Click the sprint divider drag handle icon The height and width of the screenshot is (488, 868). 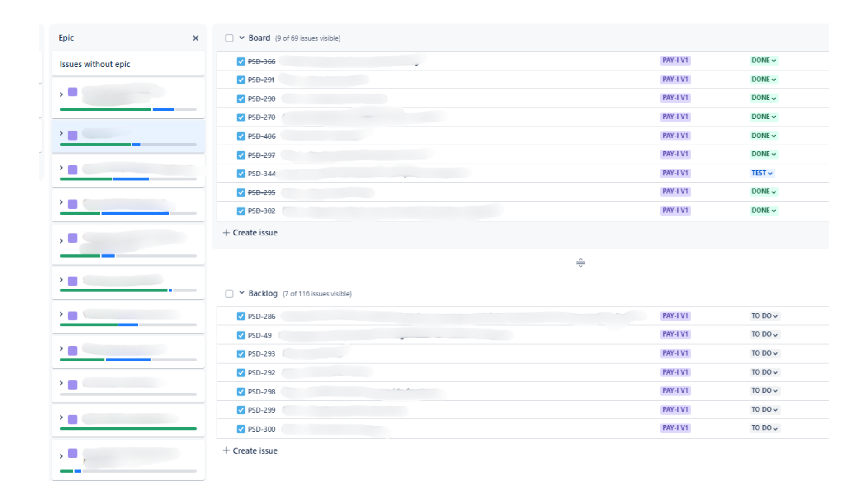(x=580, y=263)
